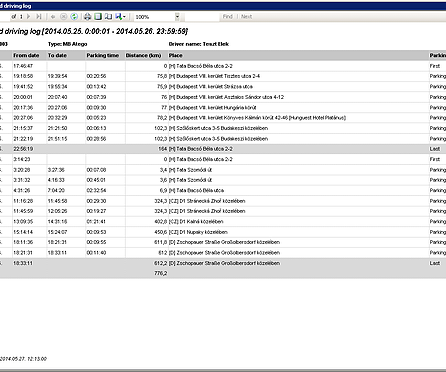446x372 pixels.
Task: Click the From date column header
Action: click(26, 55)
